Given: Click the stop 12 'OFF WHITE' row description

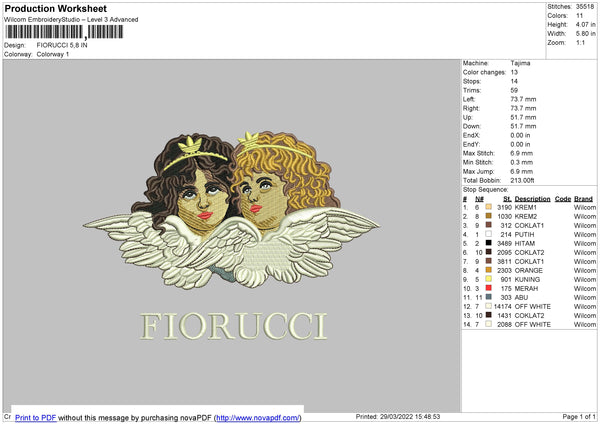Looking at the screenshot, I should click(x=533, y=307).
